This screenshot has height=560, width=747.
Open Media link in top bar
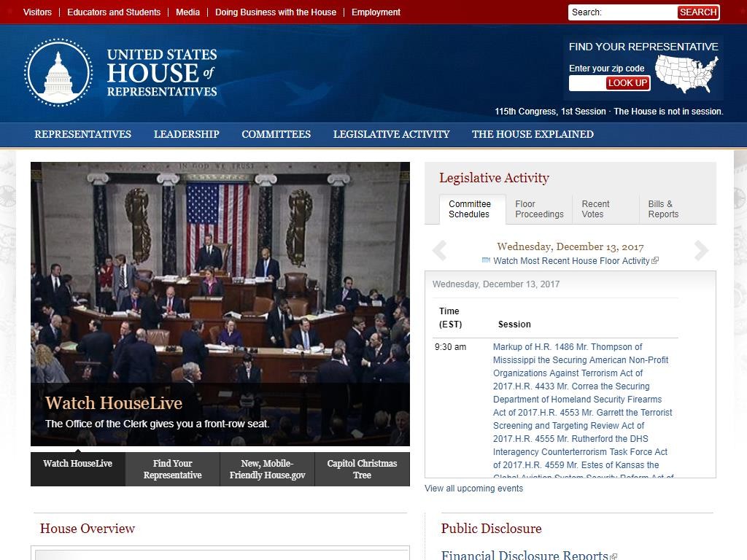[x=187, y=12]
